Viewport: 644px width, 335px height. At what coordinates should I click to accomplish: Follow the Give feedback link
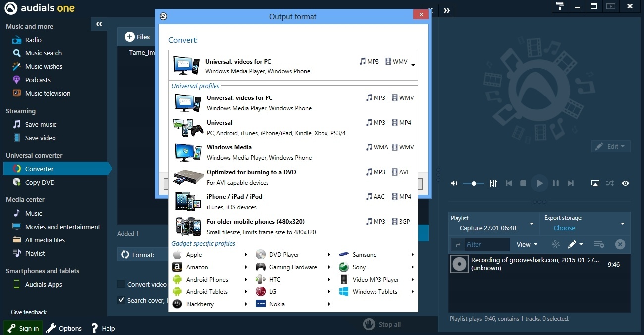coord(29,312)
